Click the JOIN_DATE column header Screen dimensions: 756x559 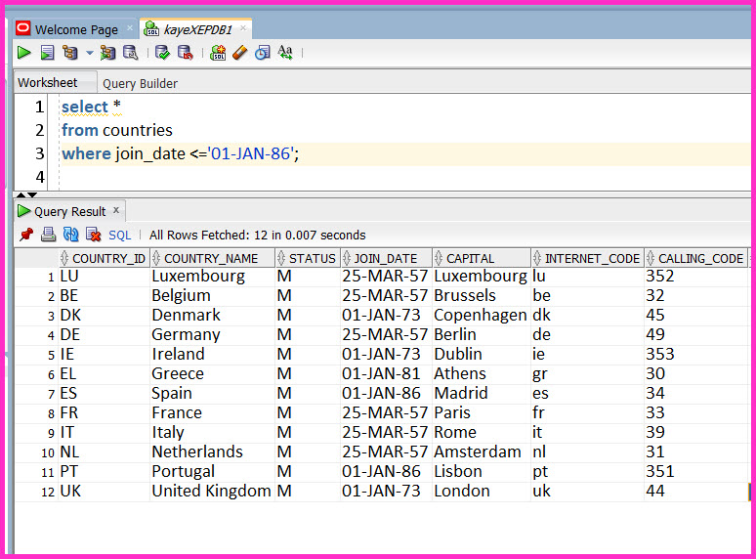pos(386,259)
